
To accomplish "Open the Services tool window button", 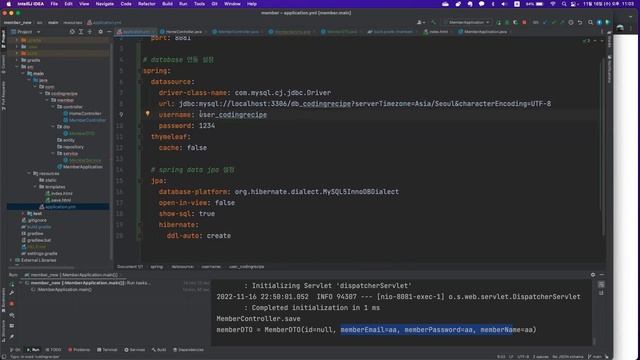I will click(x=135, y=350).
